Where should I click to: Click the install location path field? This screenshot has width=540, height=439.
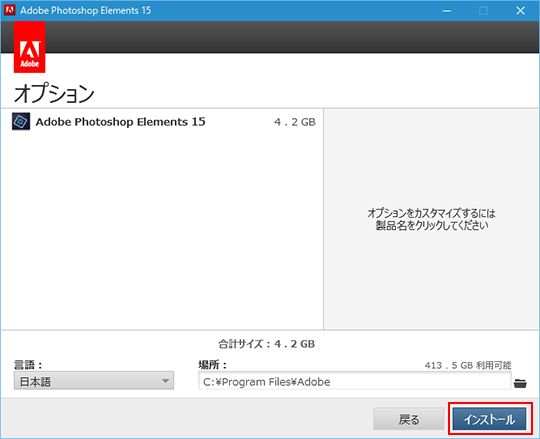pyautogui.click(x=355, y=381)
